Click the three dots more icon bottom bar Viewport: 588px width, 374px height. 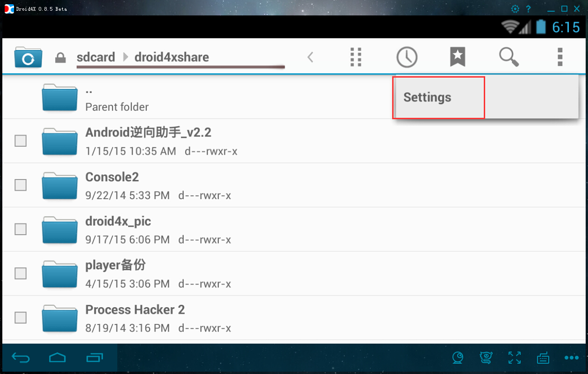point(571,358)
